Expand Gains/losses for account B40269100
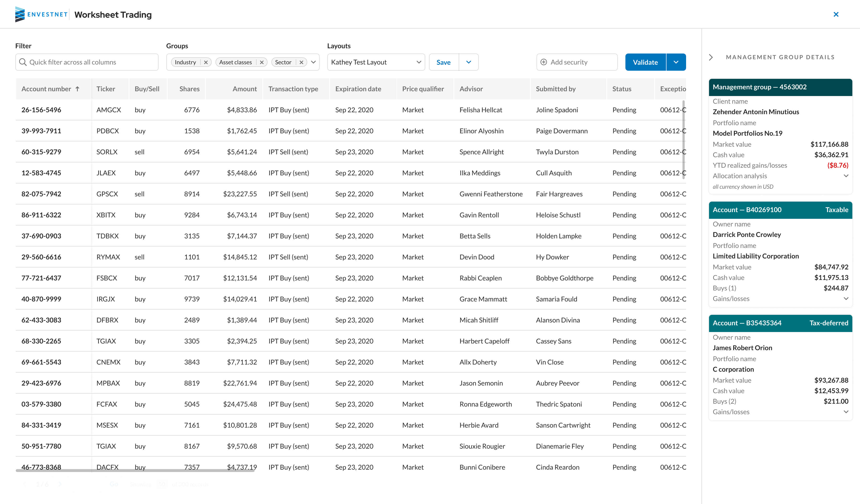This screenshot has width=860, height=504. point(846,299)
